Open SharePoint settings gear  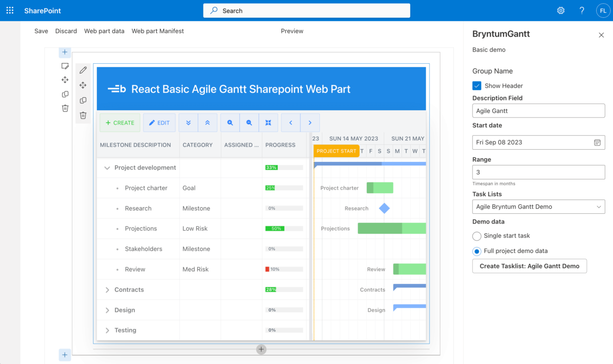[561, 10]
